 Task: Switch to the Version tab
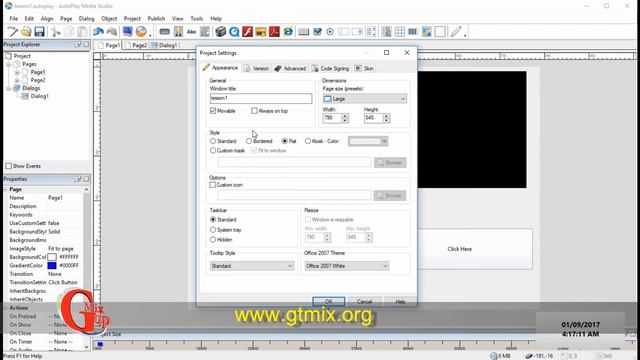257,68
